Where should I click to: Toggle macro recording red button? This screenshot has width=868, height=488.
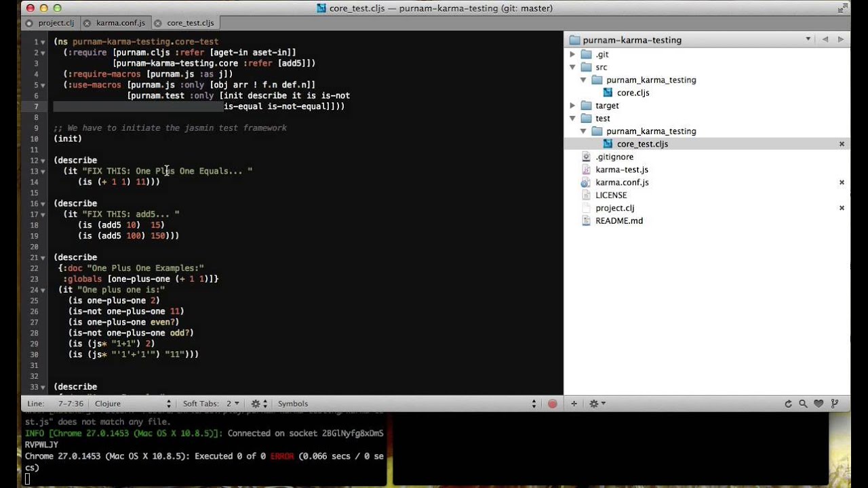tap(552, 403)
